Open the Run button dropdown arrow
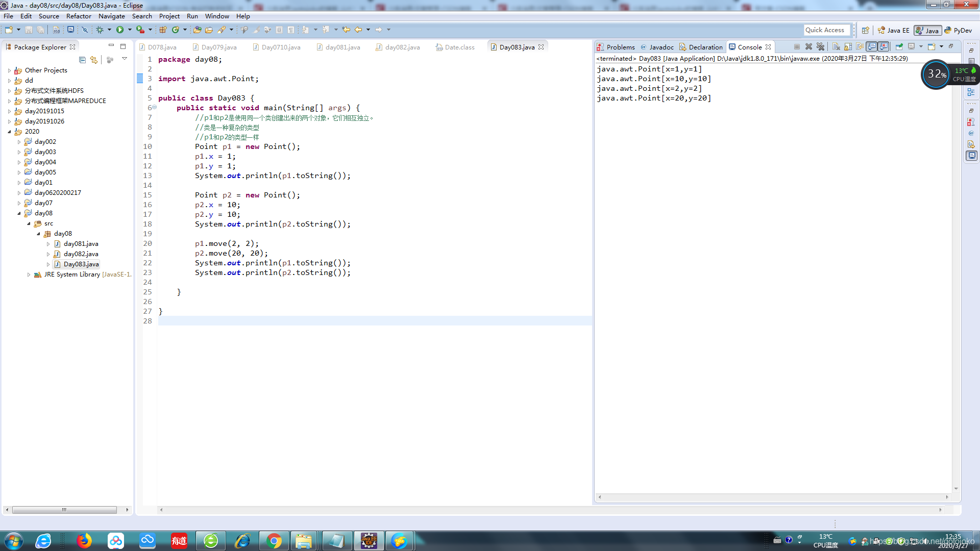 [130, 30]
